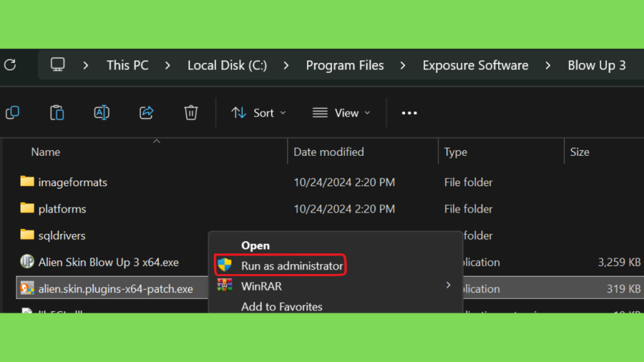Choose Add to Favorites
Image resolution: width=644 pixels, height=362 pixels.
point(282,307)
